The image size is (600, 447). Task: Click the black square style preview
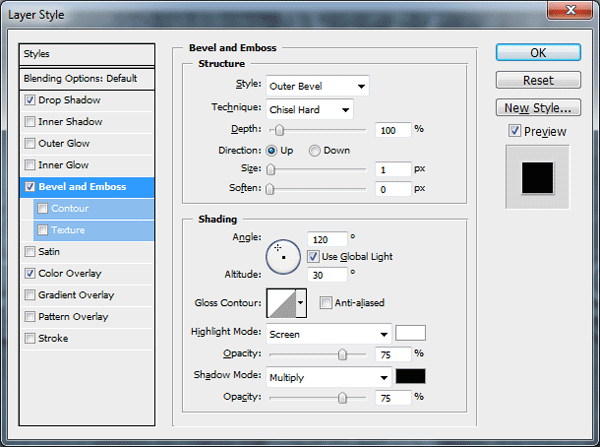pyautogui.click(x=537, y=178)
